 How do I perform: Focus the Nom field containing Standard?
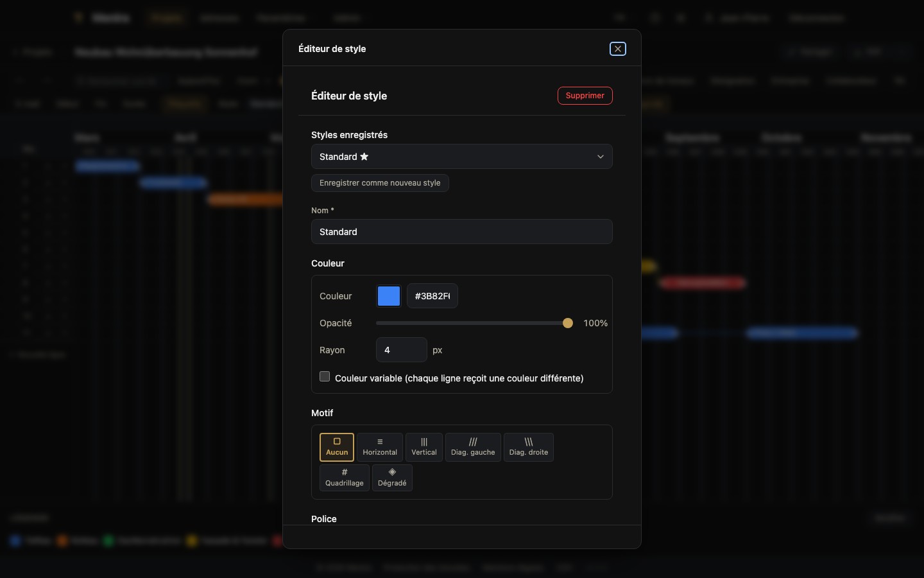(x=461, y=232)
